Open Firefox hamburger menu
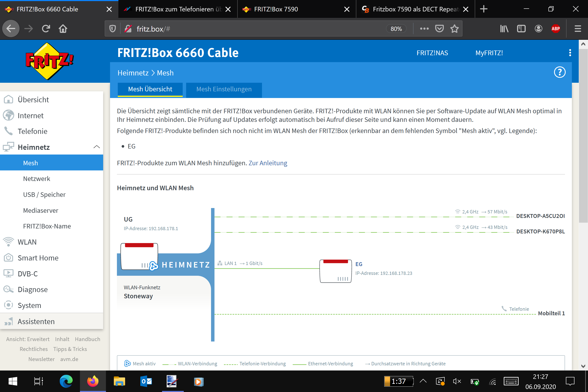Screen dimensions: 588x392 577,29
